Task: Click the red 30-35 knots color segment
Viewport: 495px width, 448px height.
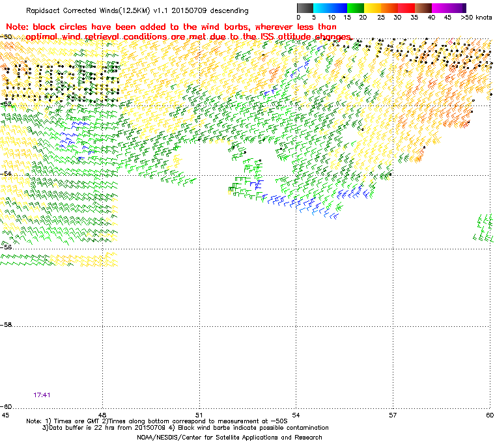Action: (x=406, y=8)
